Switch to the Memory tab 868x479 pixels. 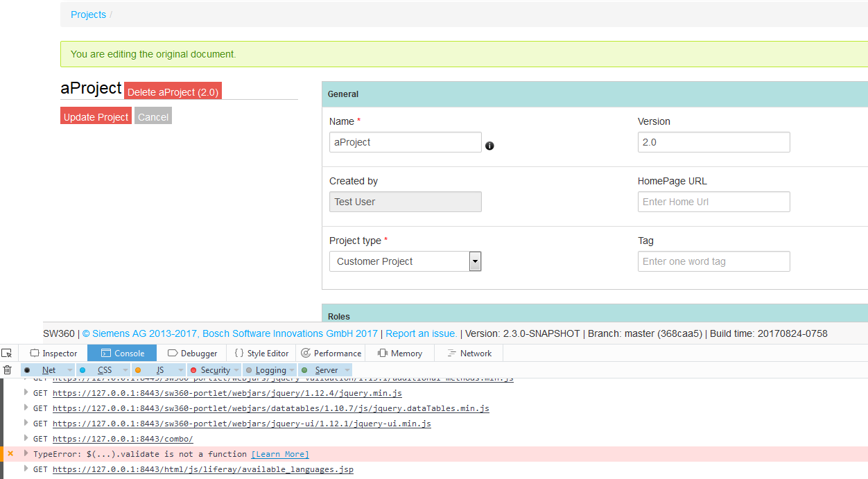point(400,353)
